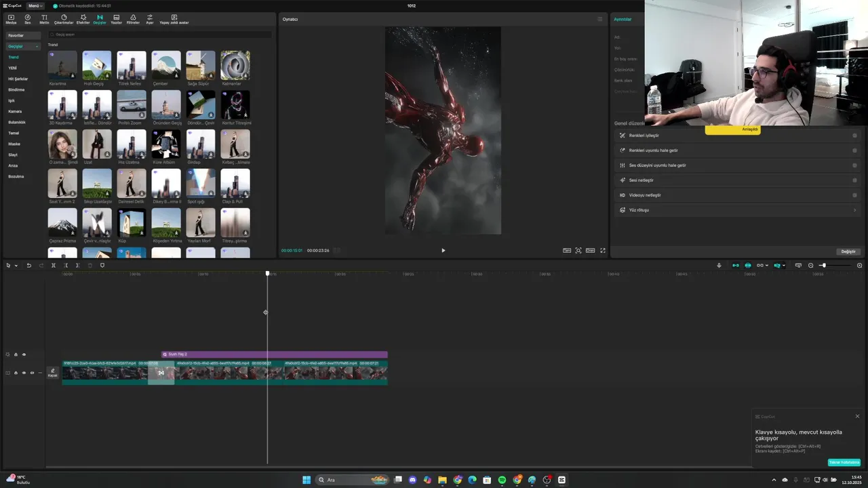
Task: Toggle Renkleri uyumlu hale getir switch
Action: pyautogui.click(x=854, y=150)
